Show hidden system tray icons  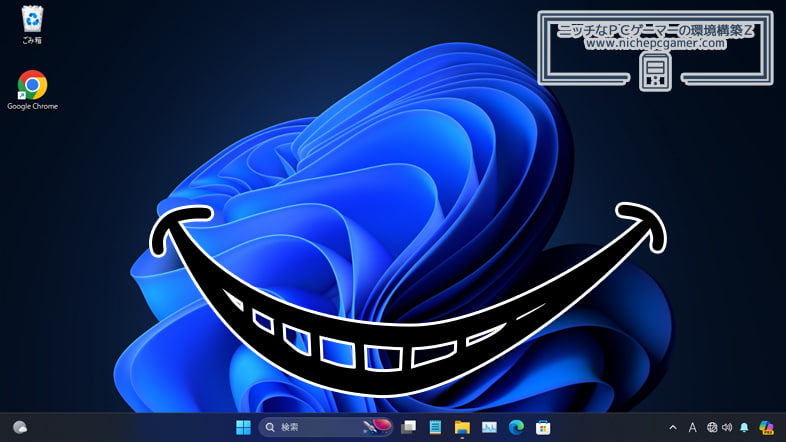click(673, 427)
